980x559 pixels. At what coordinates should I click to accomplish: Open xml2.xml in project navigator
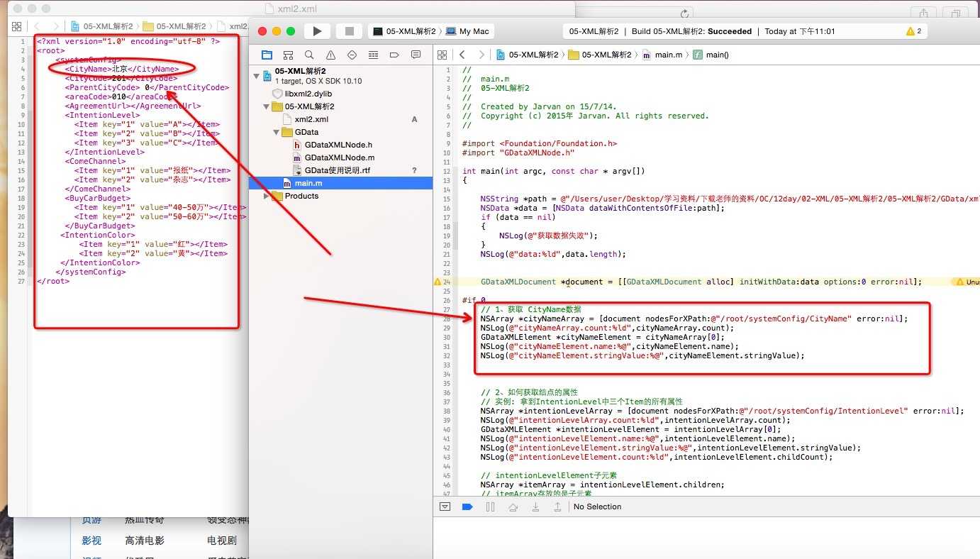click(x=311, y=119)
